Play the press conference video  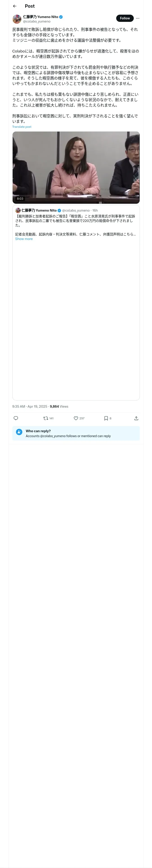(76, 167)
